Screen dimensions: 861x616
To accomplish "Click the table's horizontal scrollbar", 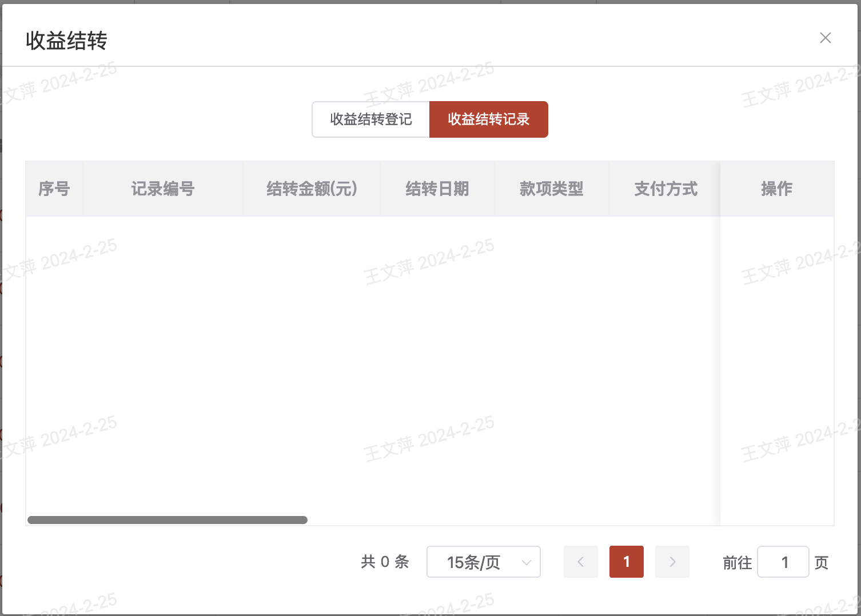I will click(x=168, y=520).
